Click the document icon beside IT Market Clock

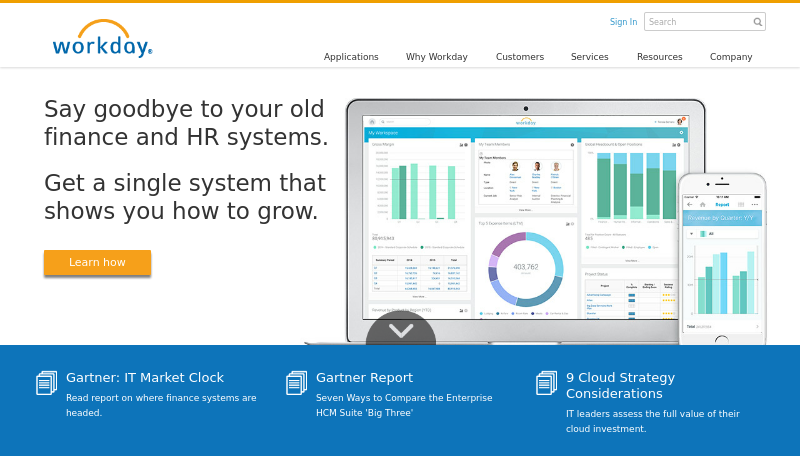46,383
